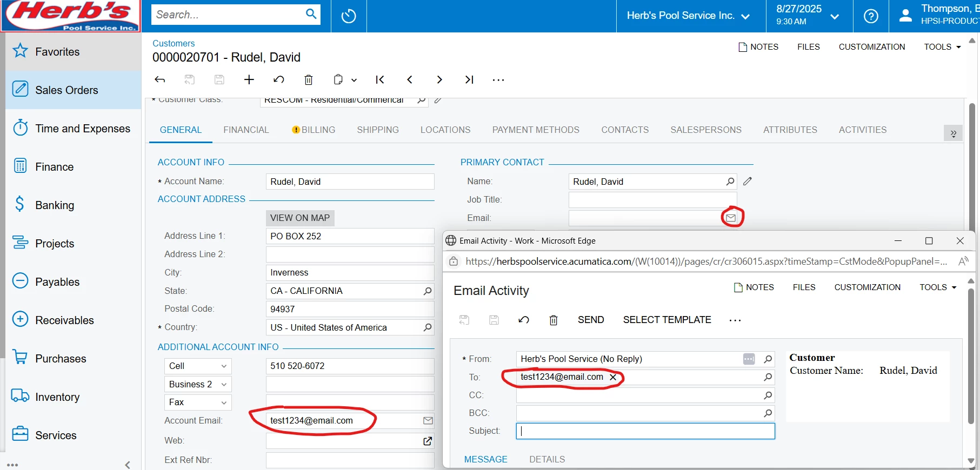Add a new customer record with plus icon
Screen dimensions: 980x470
pyautogui.click(x=249, y=80)
